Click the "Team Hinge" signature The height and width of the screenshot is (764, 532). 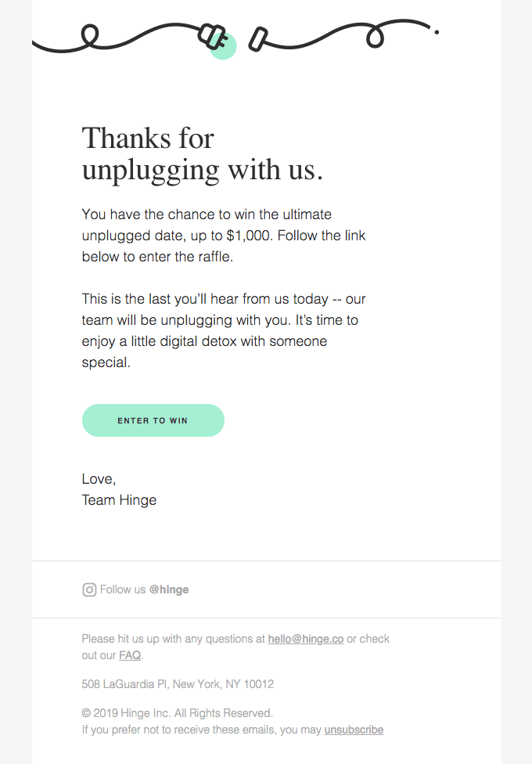coord(119,500)
